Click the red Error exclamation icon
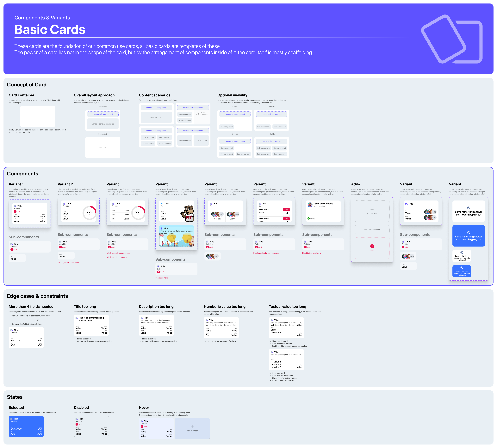Screen dimensions: 497x448 372,246
